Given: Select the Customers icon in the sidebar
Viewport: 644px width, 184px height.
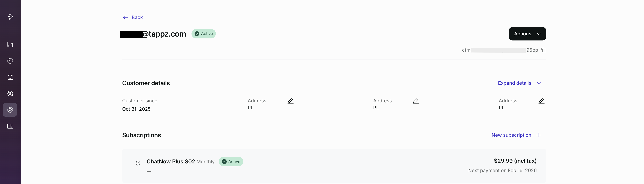Looking at the screenshot, I should (x=10, y=110).
